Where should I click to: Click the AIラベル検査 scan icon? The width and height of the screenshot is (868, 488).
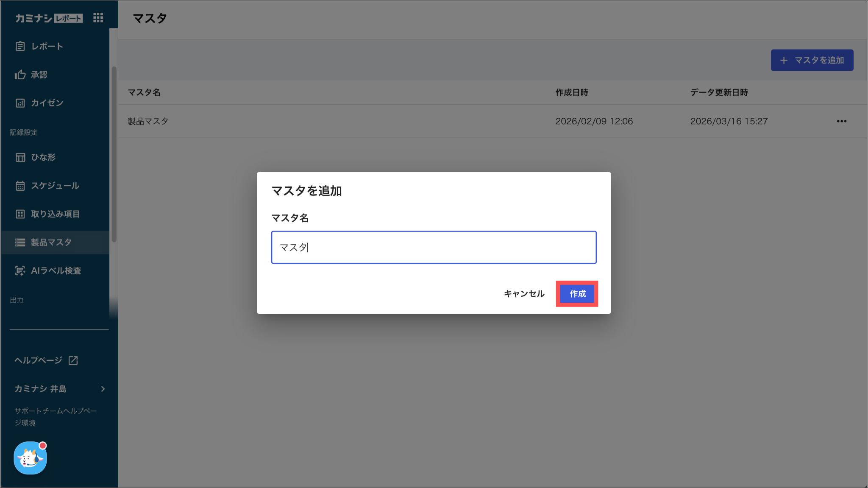pos(20,270)
